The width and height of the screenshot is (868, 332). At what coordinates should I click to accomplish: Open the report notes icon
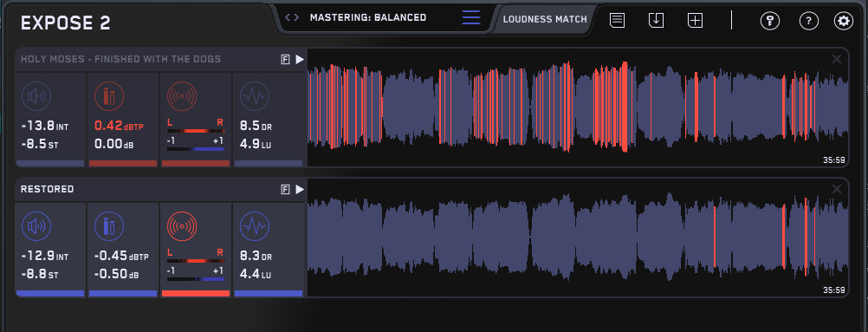(618, 21)
